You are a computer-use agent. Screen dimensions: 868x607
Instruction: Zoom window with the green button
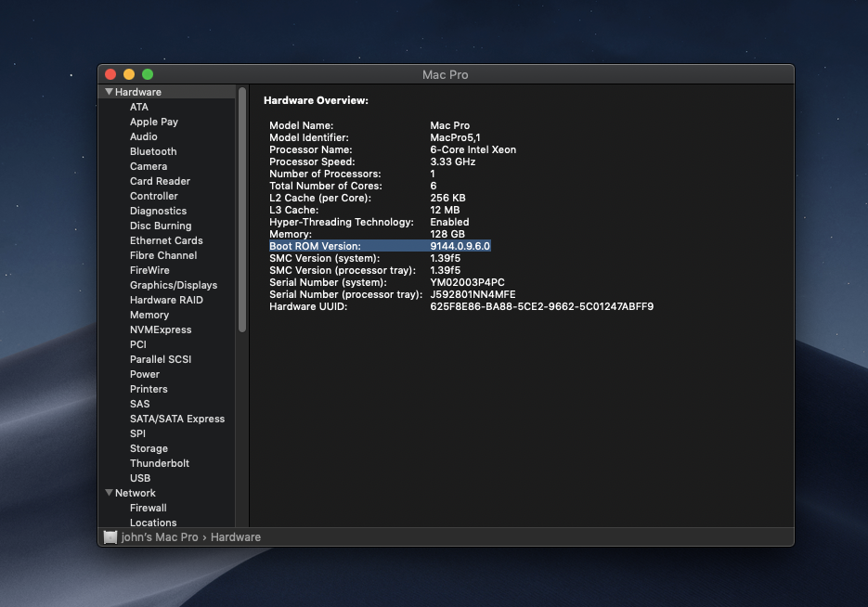[148, 74]
